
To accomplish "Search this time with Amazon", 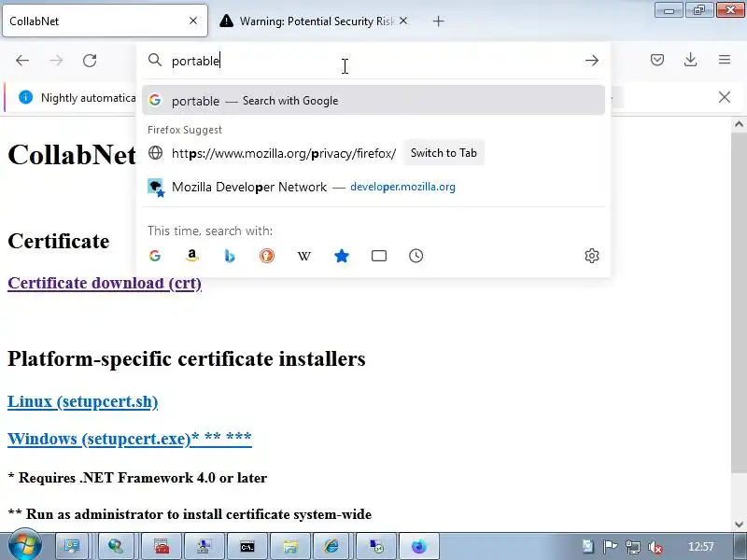I will click(x=192, y=256).
